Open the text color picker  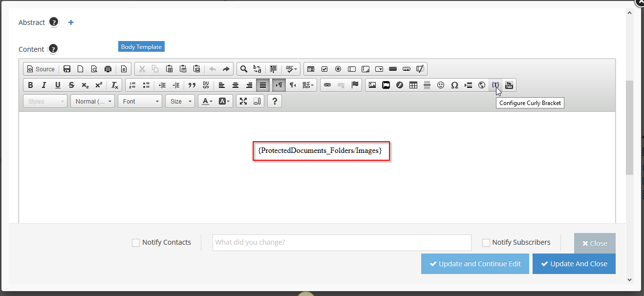(x=207, y=101)
